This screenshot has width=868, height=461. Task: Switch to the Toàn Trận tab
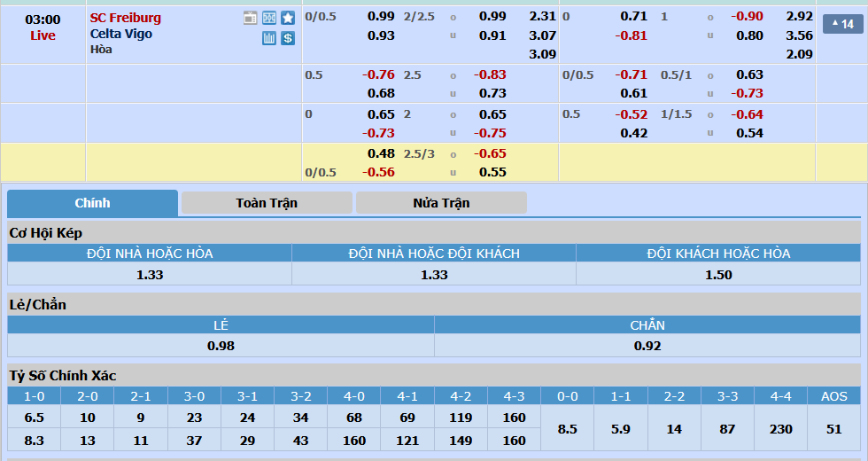click(x=267, y=203)
